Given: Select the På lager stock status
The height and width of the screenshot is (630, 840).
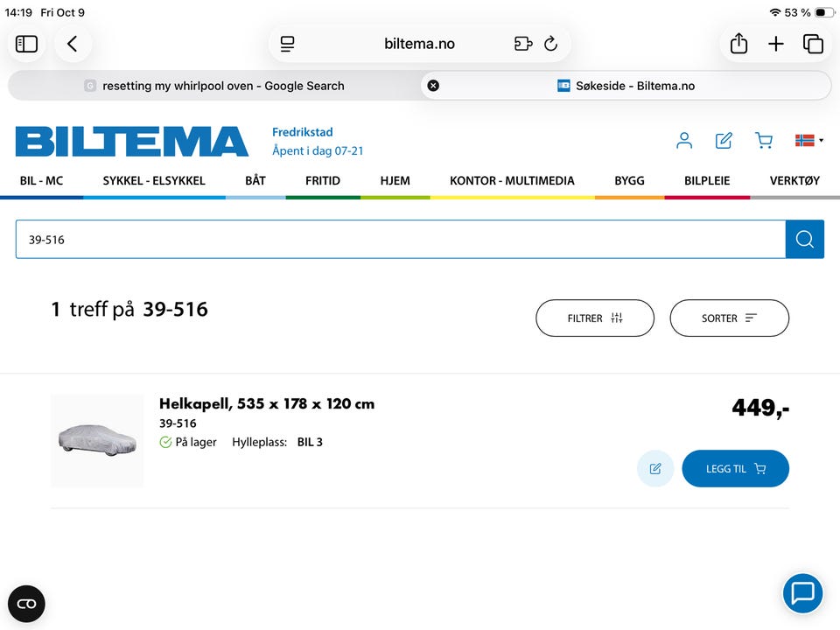Looking at the screenshot, I should [188, 442].
